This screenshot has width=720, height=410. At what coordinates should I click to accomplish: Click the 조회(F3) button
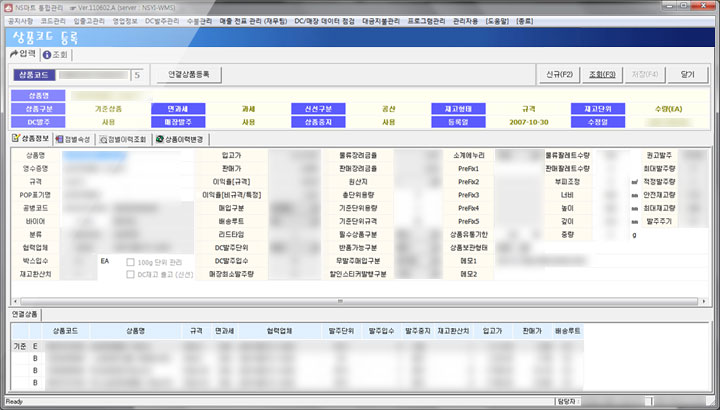(602, 74)
